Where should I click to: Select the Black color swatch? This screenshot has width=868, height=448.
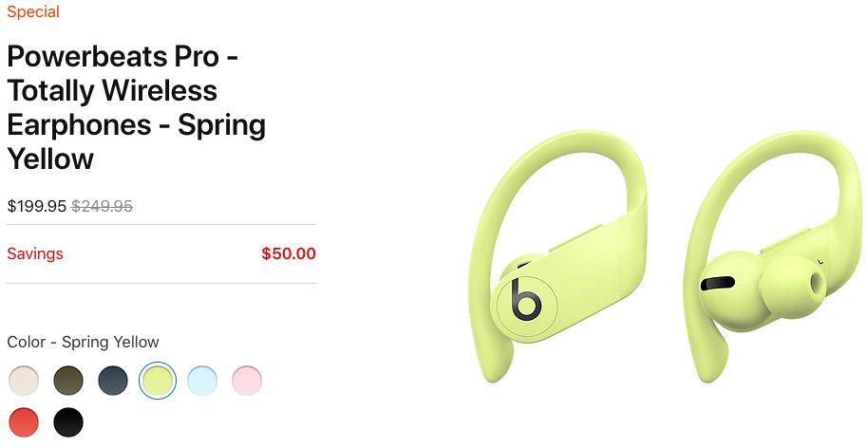point(68,422)
